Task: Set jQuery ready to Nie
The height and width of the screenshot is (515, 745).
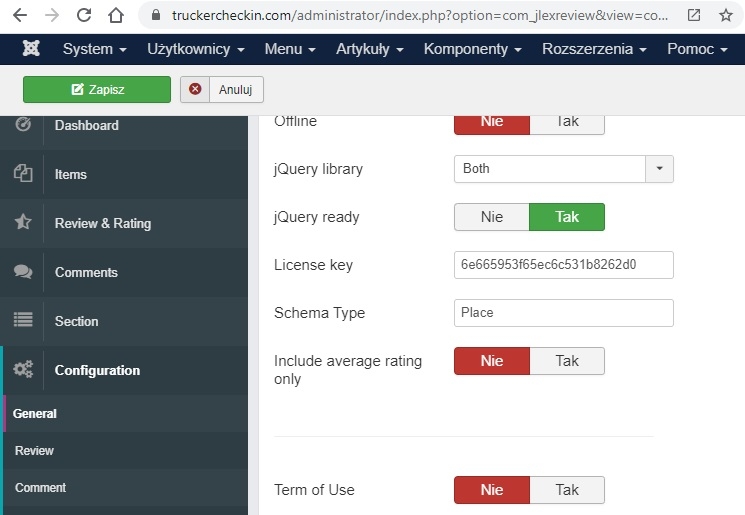Action: coord(491,217)
